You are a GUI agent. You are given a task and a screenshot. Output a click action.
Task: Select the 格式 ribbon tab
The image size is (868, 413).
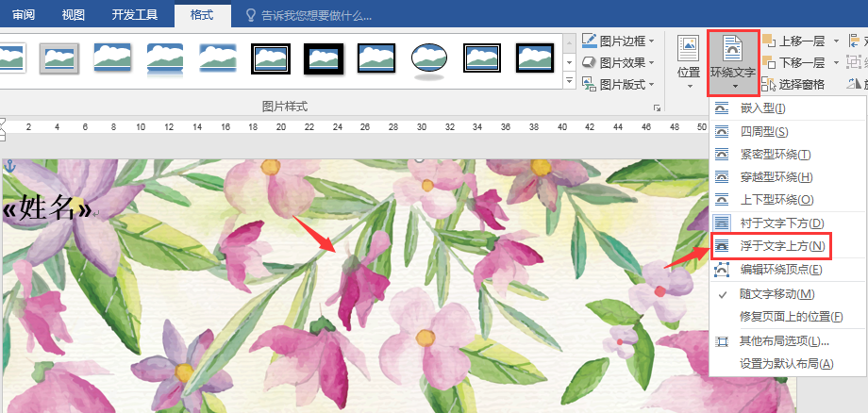click(202, 14)
